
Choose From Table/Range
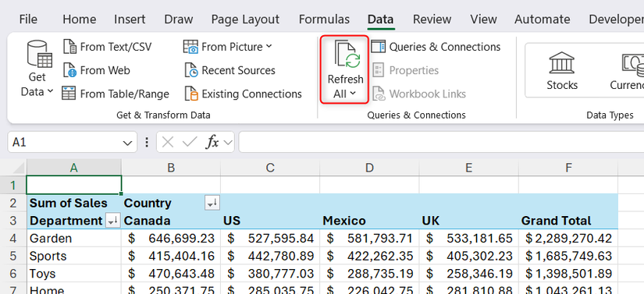pos(116,94)
